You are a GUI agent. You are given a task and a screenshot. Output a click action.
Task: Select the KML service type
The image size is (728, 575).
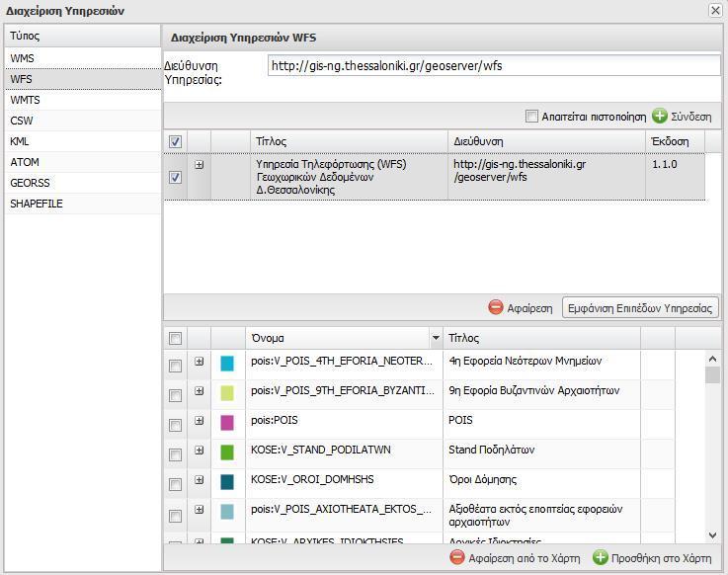pyautogui.click(x=83, y=141)
